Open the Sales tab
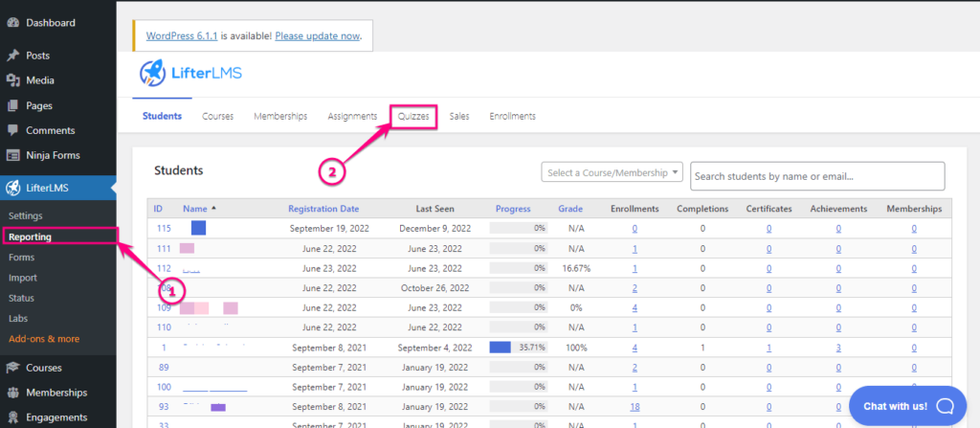Viewport: 980px width, 428px height. coord(459,117)
